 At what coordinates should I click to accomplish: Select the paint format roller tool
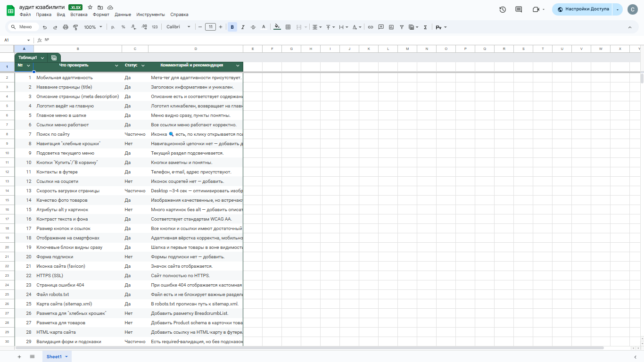75,27
